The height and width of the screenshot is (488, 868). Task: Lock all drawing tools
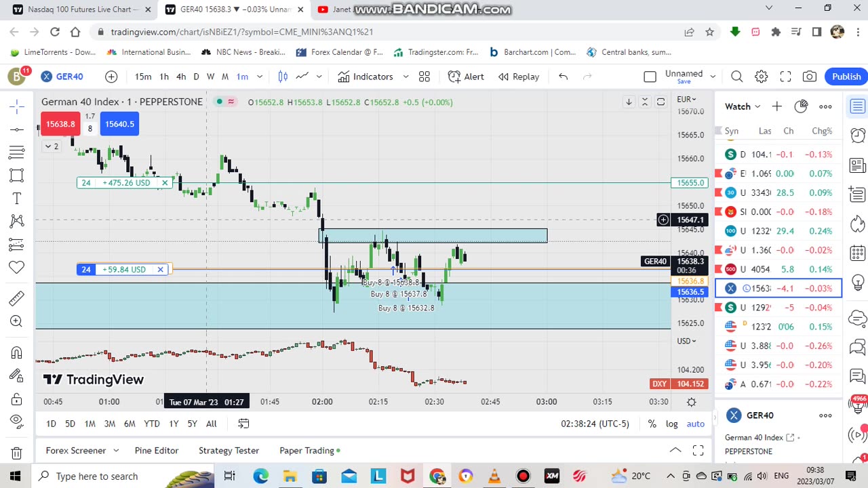(x=17, y=399)
